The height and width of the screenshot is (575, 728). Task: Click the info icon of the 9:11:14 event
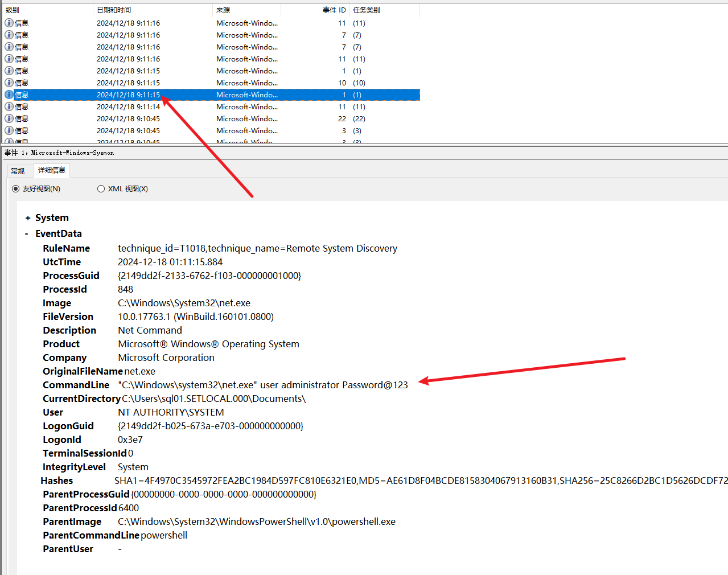click(x=9, y=106)
